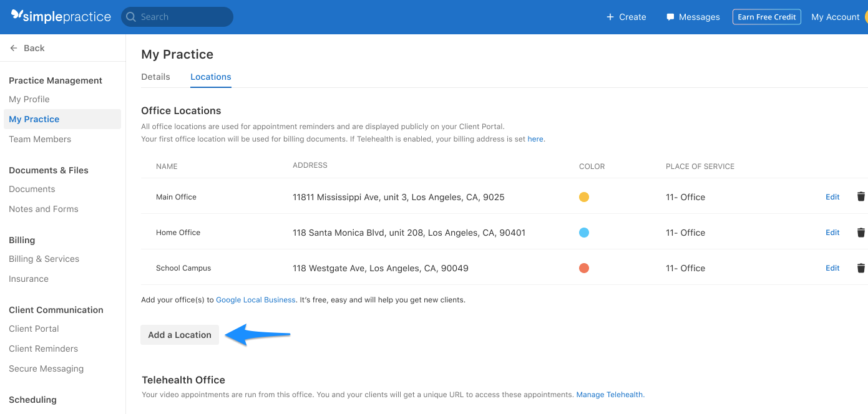This screenshot has width=868, height=414.
Task: Navigate to Billing & Services
Action: pyautogui.click(x=44, y=258)
